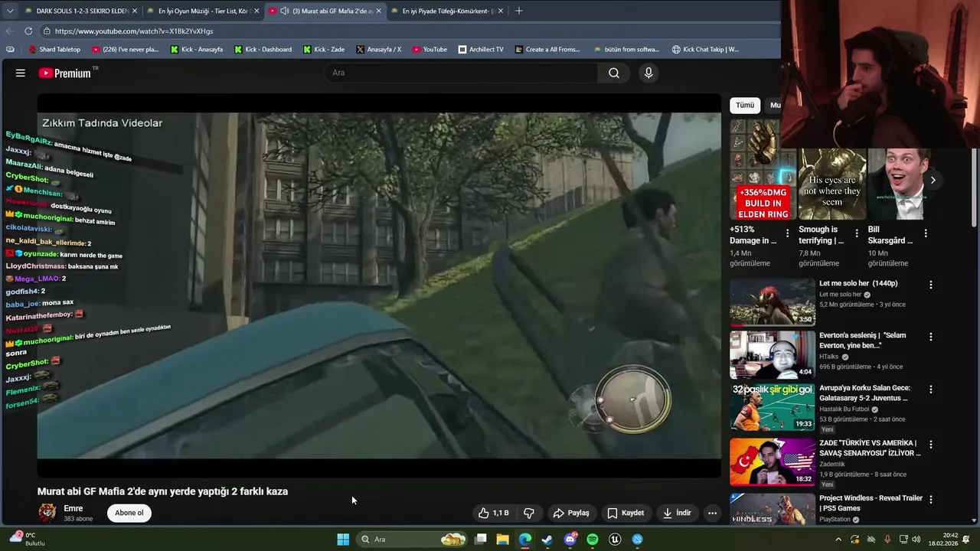Click the 'Kaydet' save button
The width and height of the screenshot is (980, 551).
tap(626, 513)
